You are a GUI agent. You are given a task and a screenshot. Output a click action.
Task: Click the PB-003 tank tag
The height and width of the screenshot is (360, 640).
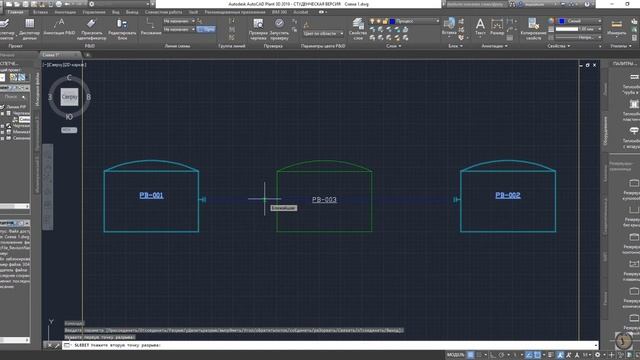click(324, 200)
